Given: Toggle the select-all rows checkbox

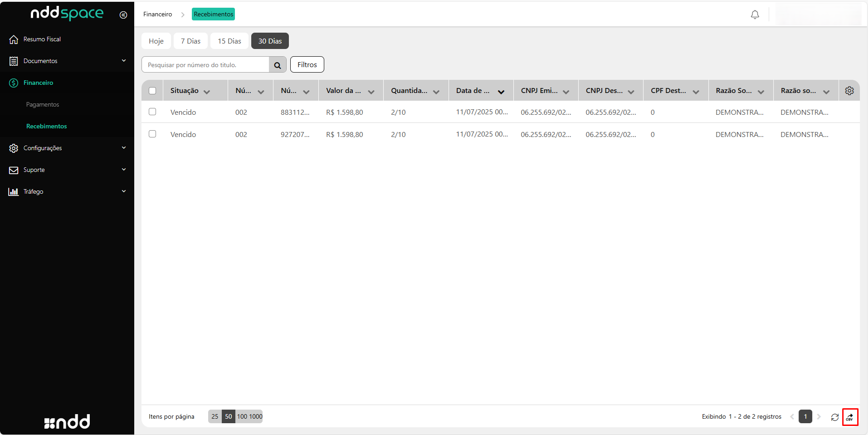Looking at the screenshot, I should coord(152,91).
